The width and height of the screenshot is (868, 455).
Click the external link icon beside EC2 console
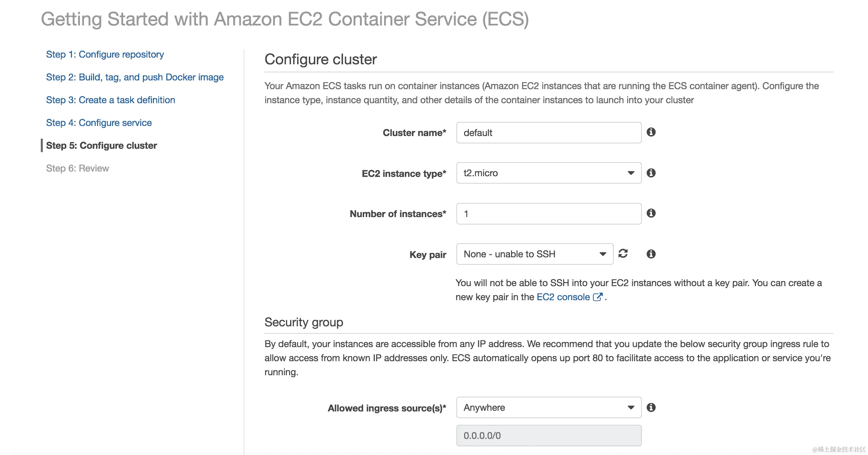(598, 297)
